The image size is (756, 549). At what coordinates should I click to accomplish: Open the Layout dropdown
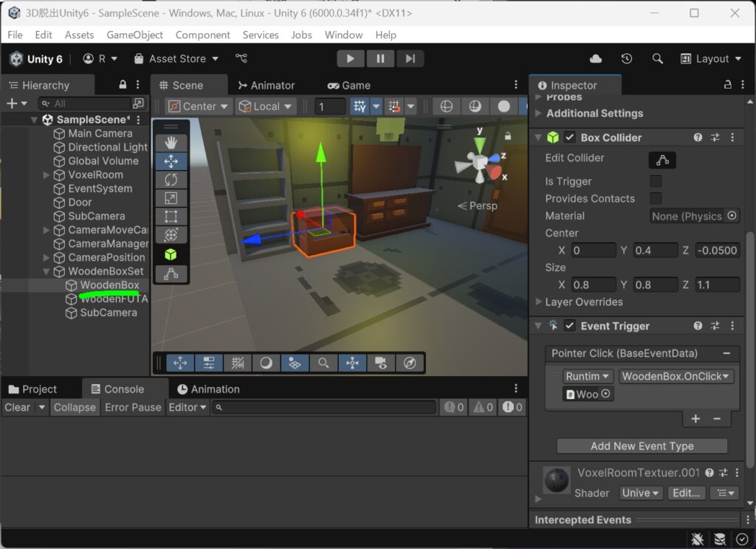[711, 59]
